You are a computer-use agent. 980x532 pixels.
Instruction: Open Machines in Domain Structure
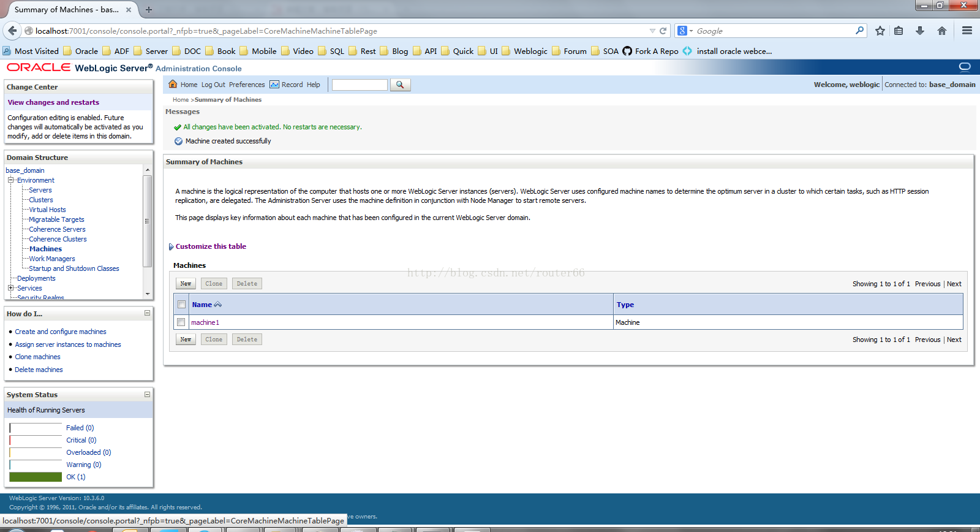click(46, 249)
